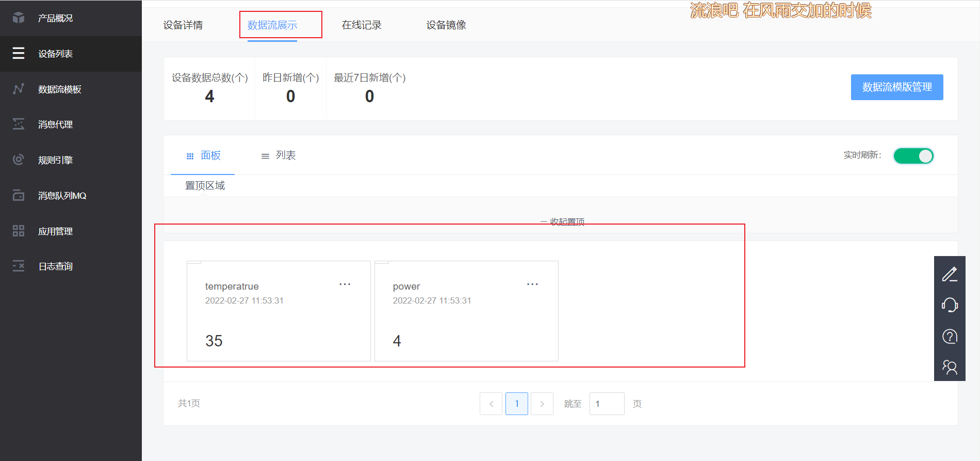Image resolution: width=980 pixels, height=461 pixels.
Task: Click the power data stream card
Action: (x=466, y=311)
